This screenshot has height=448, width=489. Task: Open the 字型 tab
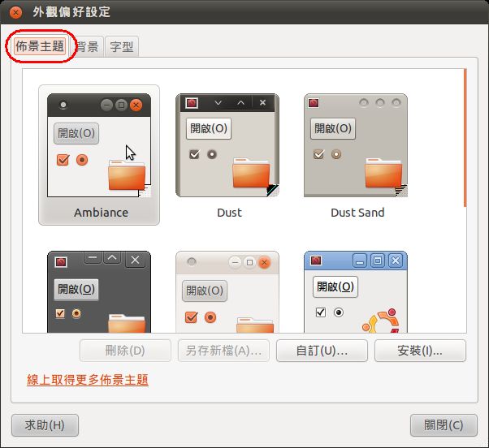122,47
